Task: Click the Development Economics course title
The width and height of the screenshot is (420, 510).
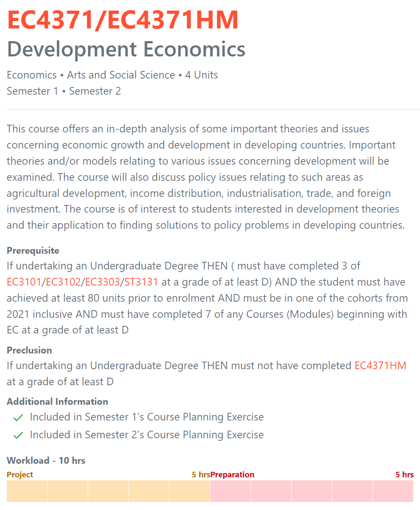Action: tap(126, 49)
